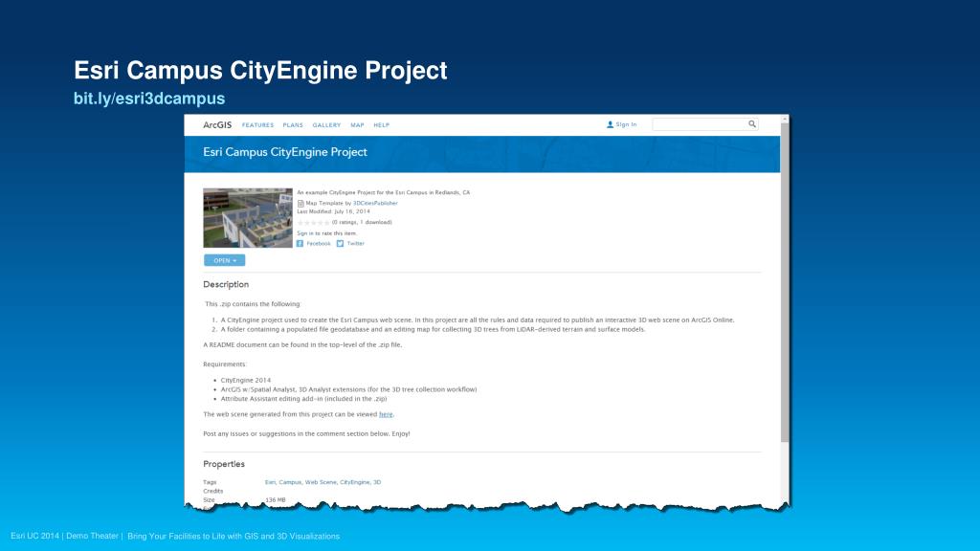Share via the Facebook text link
This screenshot has width=980, height=551.
[x=318, y=244]
